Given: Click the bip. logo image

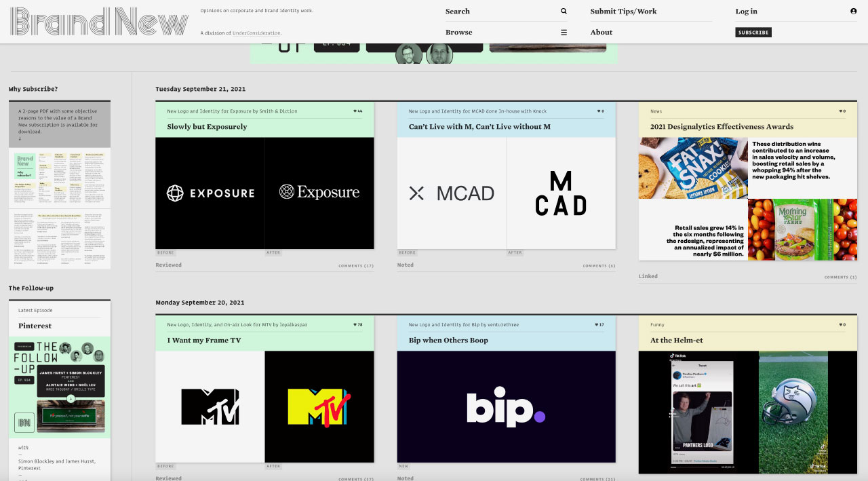Looking at the screenshot, I should coord(507,407).
